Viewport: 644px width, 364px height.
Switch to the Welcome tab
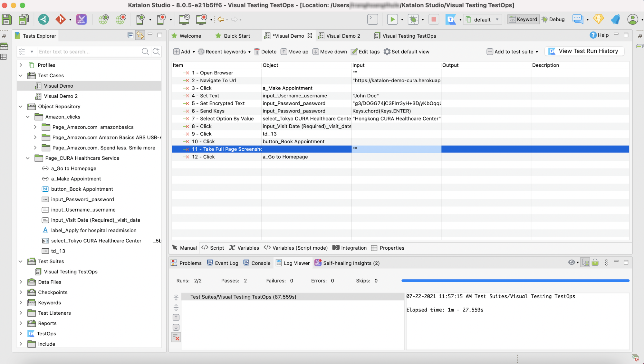pos(187,36)
